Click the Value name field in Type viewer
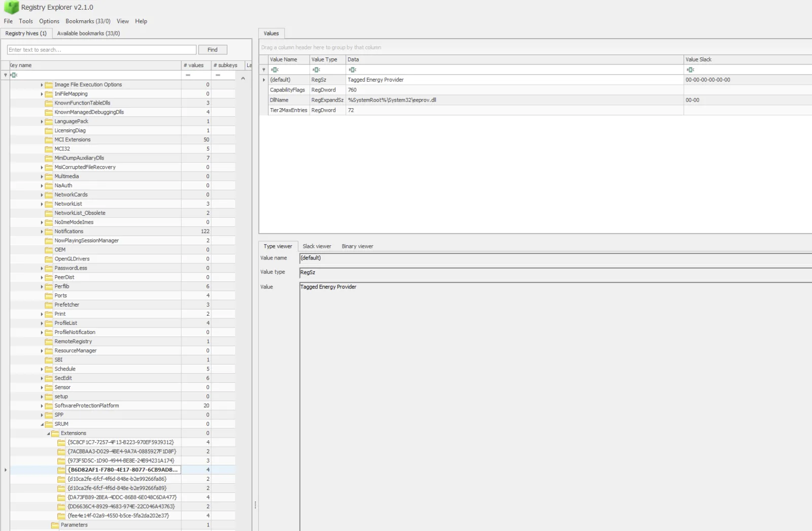Screen dimensions: 812x531 pyautogui.click(x=556, y=258)
